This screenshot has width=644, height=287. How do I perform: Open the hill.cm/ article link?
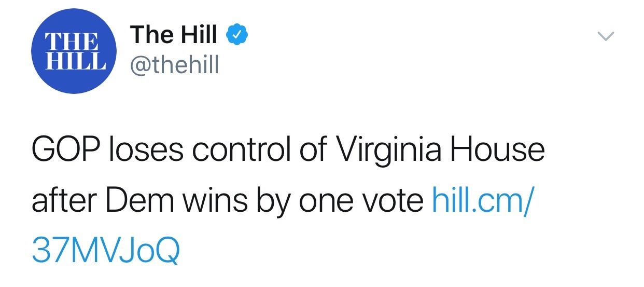pos(481,201)
